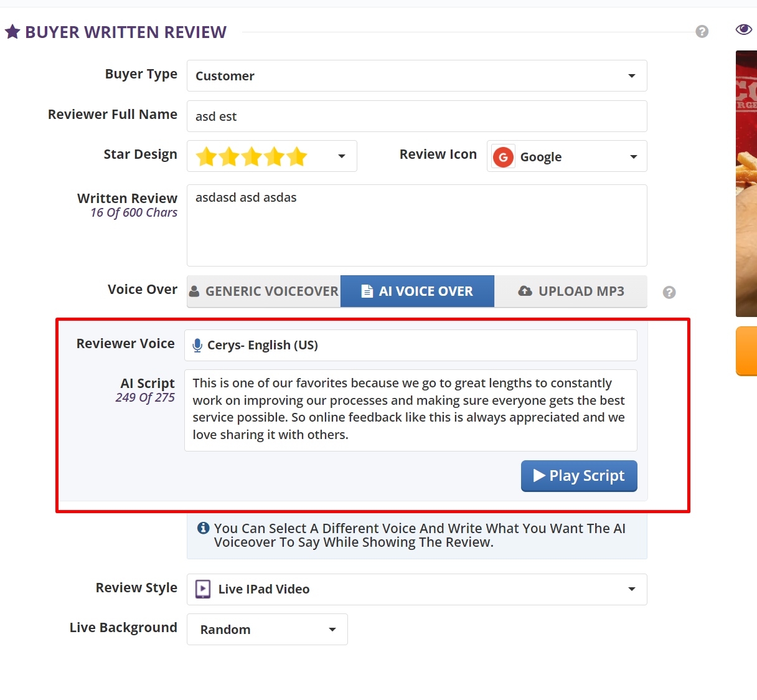The image size is (757, 700).
Task: Select the AI Voice Over tab
Action: coord(418,291)
